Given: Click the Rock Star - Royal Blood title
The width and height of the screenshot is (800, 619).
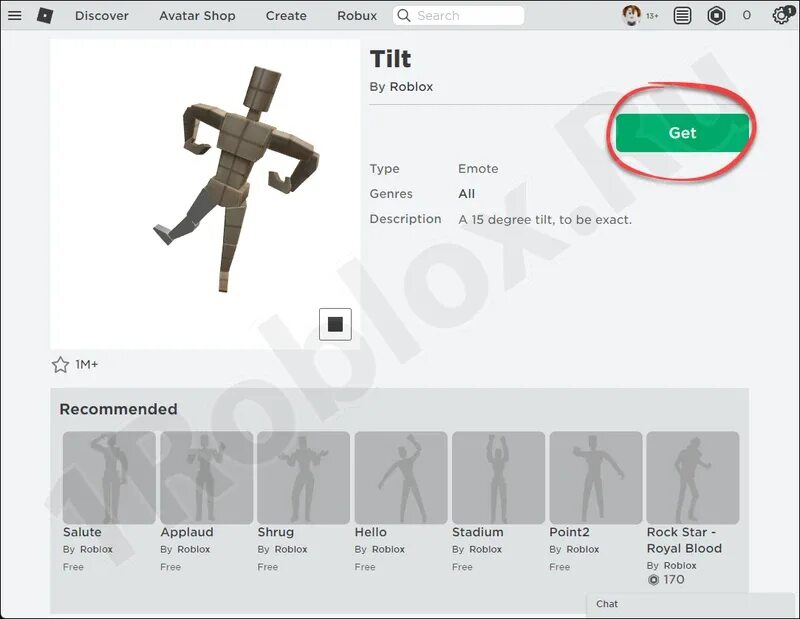Looking at the screenshot, I should point(684,540).
